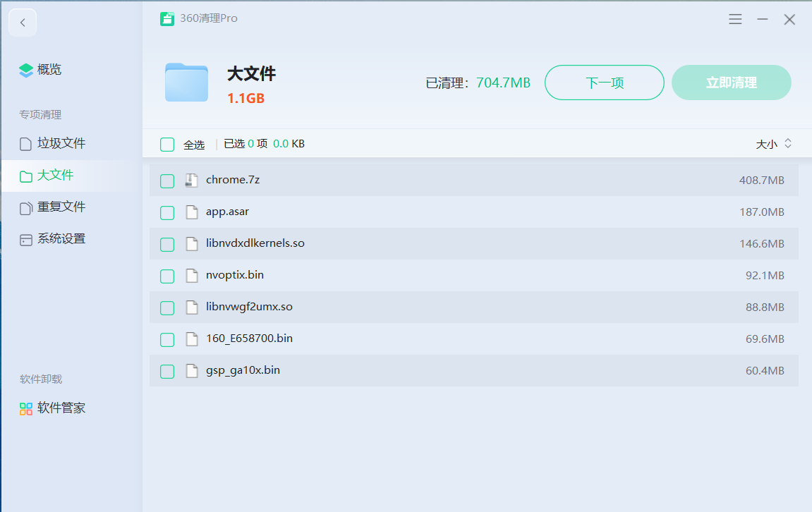Screen dimensions: 812x512
Task: Switch to 重复文件 in the sidebar
Action: click(x=61, y=207)
